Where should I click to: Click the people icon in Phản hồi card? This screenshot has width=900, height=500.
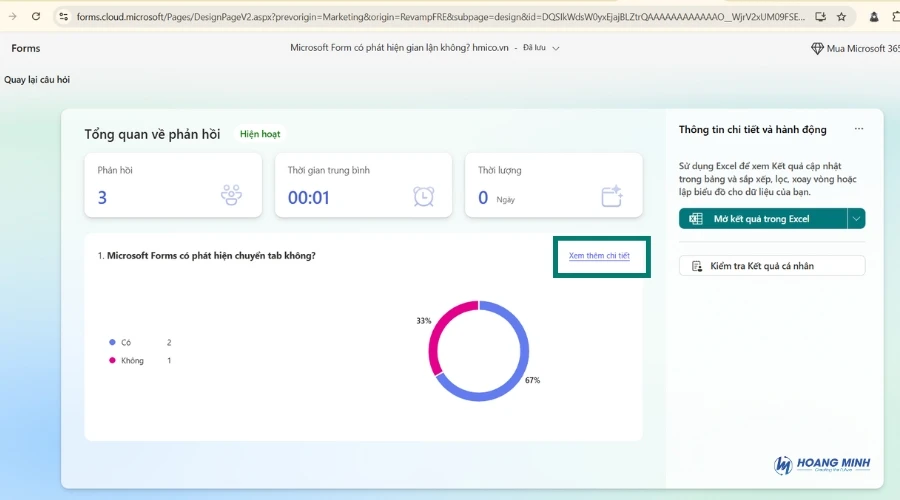tap(231, 195)
